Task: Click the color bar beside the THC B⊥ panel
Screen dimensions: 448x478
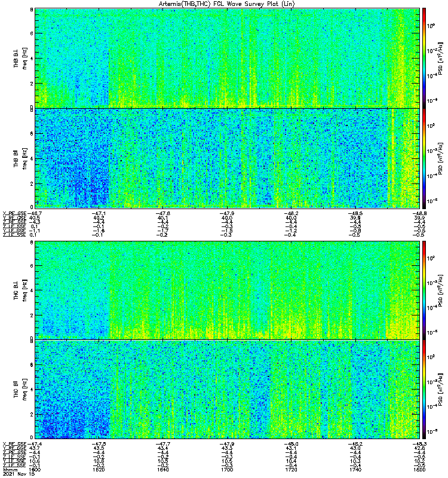Action: coord(424,290)
